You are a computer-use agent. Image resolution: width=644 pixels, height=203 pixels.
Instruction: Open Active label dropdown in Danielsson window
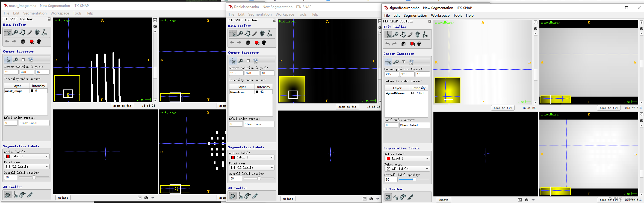pos(252,157)
